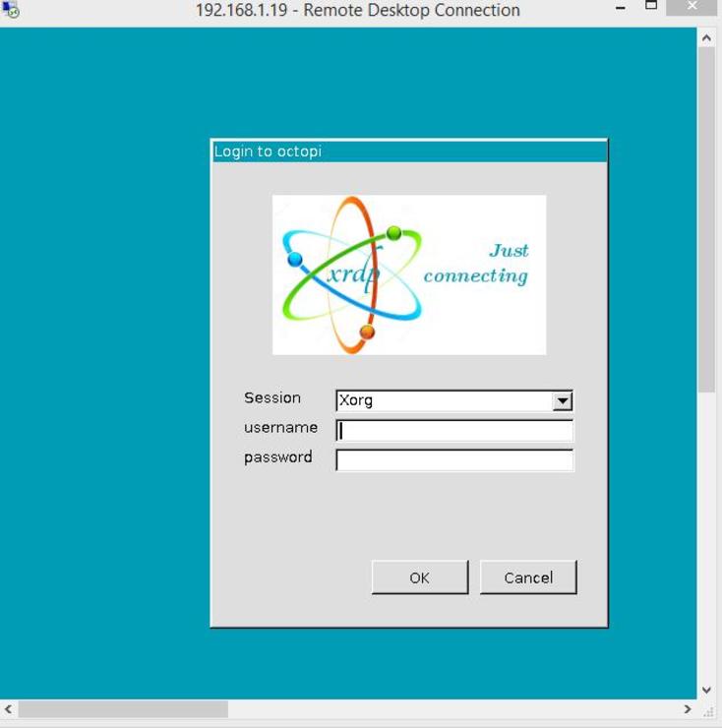Close the Remote Desktop Connection window

coord(692,8)
